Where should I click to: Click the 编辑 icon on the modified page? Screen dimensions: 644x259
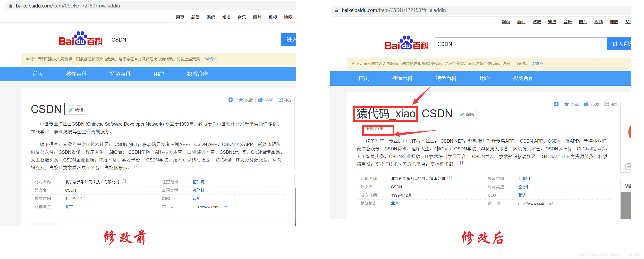467,114
